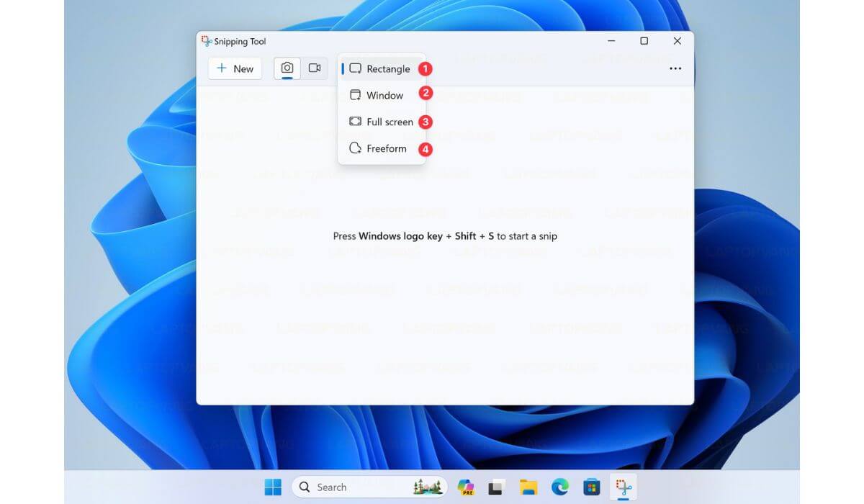
Task: Minimize the Snipping Tool window
Action: pyautogui.click(x=611, y=41)
